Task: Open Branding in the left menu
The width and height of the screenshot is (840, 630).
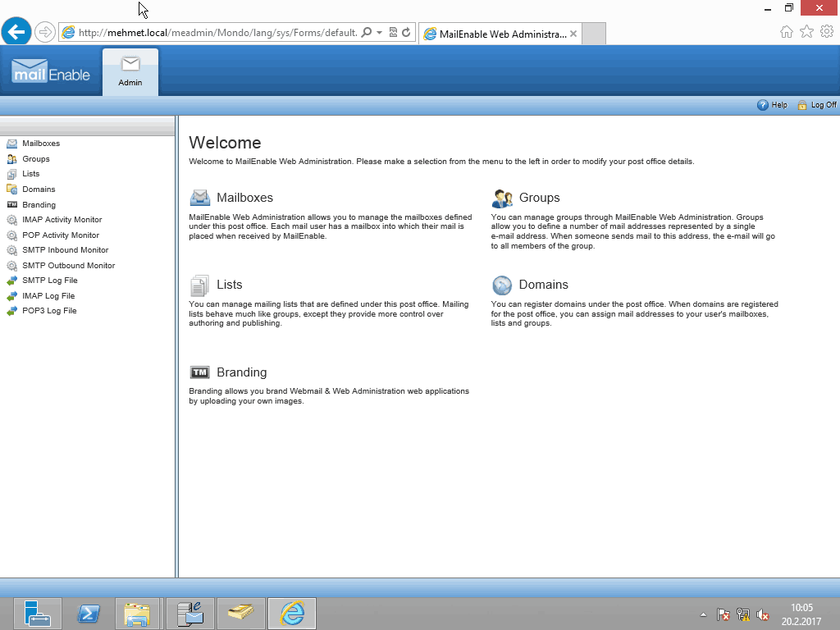Action: (x=39, y=204)
